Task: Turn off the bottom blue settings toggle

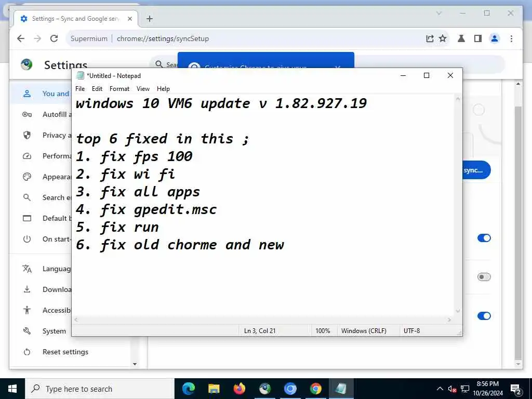Action: pyautogui.click(x=484, y=316)
